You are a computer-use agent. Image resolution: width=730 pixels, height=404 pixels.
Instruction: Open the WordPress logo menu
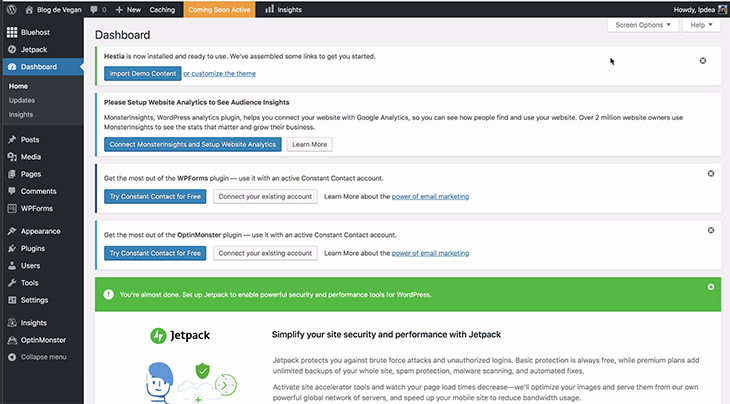tap(11, 9)
